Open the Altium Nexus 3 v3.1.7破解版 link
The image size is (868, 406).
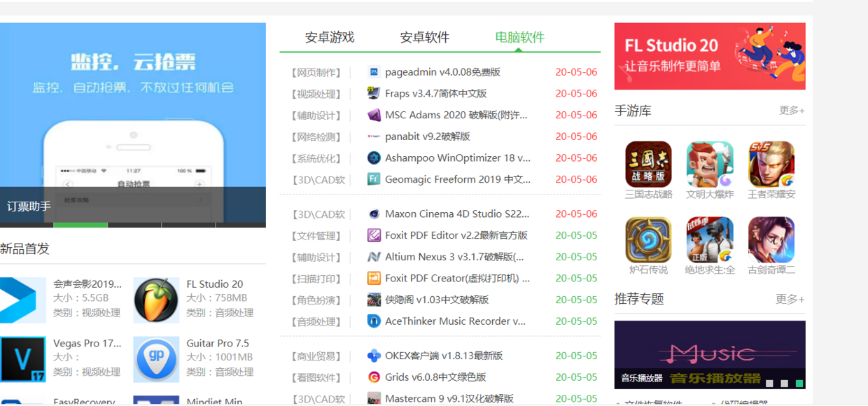454,257
